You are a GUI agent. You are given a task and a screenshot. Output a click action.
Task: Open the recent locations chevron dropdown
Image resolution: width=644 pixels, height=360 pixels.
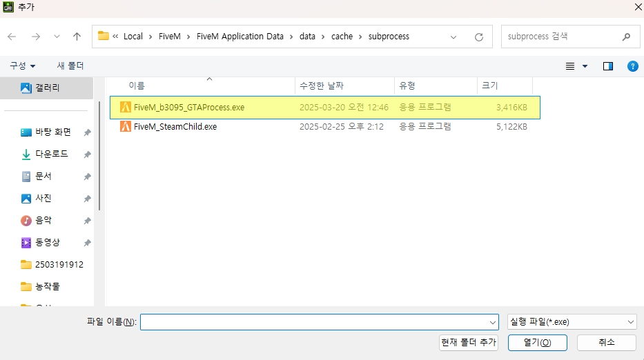click(57, 37)
